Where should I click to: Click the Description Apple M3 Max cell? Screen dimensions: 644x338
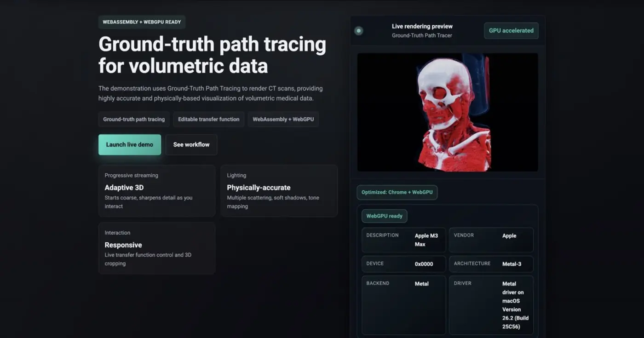[x=403, y=240]
